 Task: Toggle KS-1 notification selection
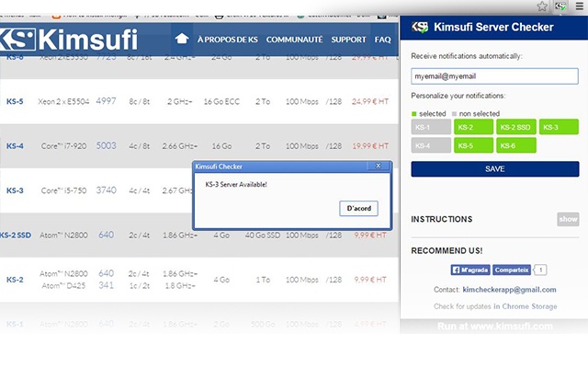point(431,127)
